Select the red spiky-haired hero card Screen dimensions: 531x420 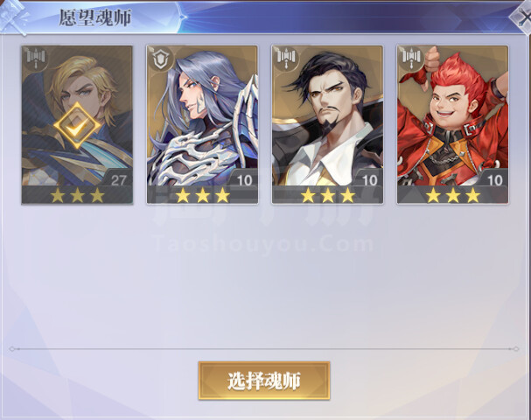pos(453,124)
